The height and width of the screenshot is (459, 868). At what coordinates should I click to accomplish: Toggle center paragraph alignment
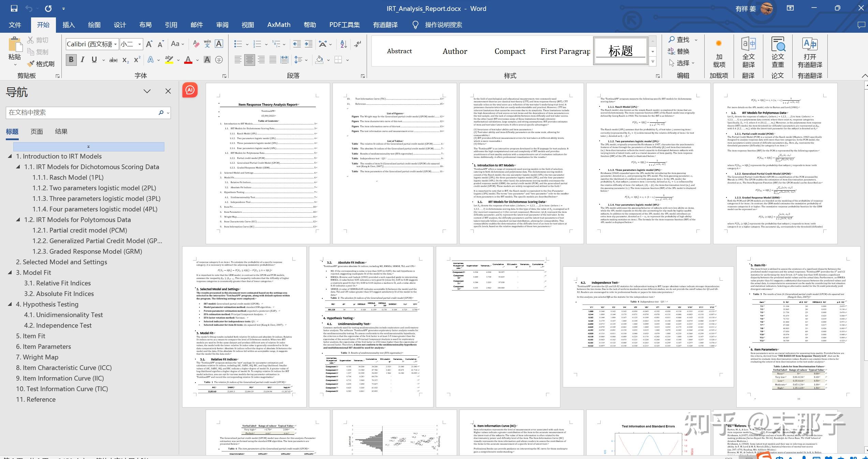point(249,60)
